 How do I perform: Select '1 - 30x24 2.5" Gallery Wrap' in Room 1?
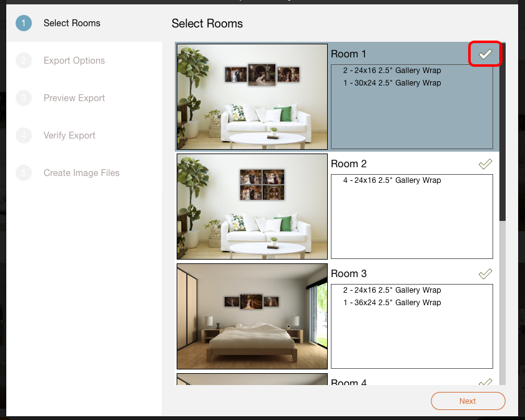click(392, 82)
